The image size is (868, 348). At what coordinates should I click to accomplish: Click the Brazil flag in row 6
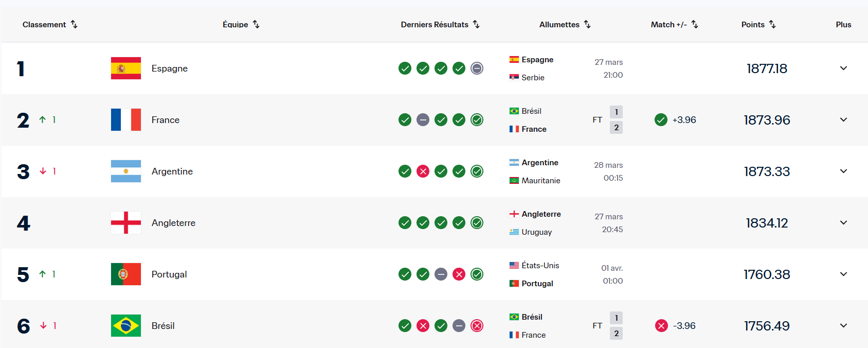pyautogui.click(x=125, y=325)
